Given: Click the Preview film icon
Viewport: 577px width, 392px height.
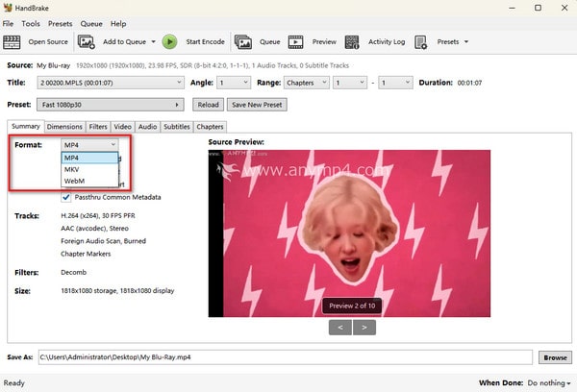Looking at the screenshot, I should pyautogui.click(x=296, y=42).
